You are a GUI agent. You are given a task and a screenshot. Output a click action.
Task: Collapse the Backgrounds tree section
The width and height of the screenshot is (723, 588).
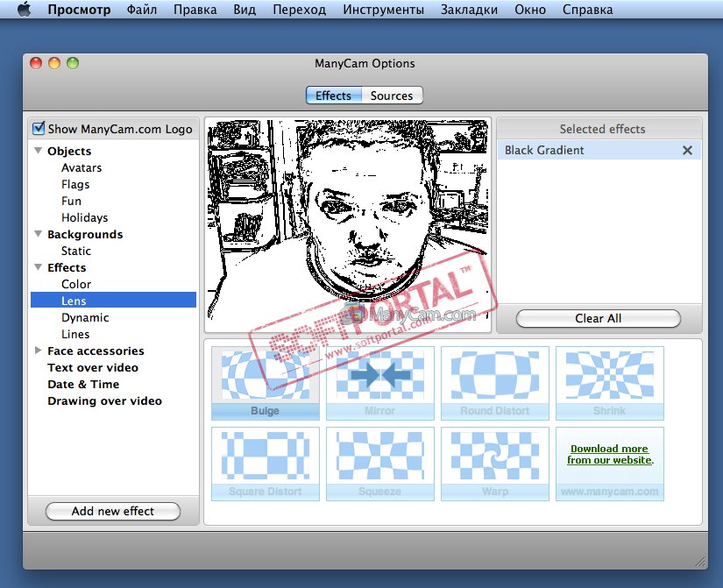39,234
